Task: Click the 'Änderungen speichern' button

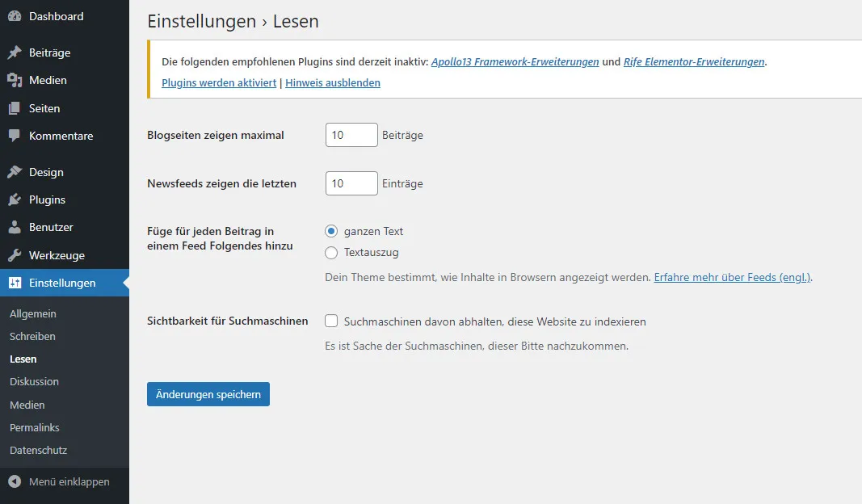Action: pos(208,394)
